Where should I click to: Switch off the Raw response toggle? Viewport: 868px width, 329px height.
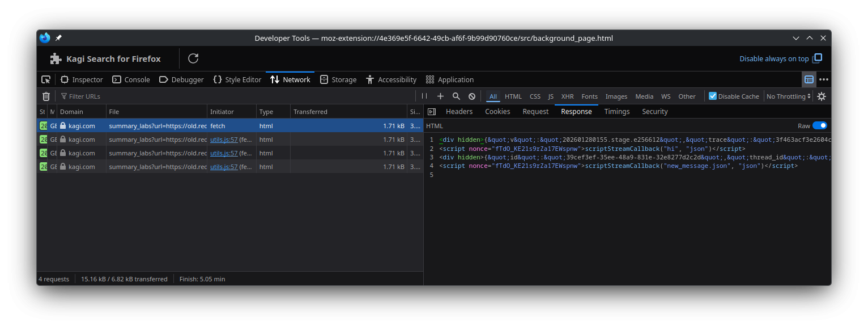(x=819, y=126)
